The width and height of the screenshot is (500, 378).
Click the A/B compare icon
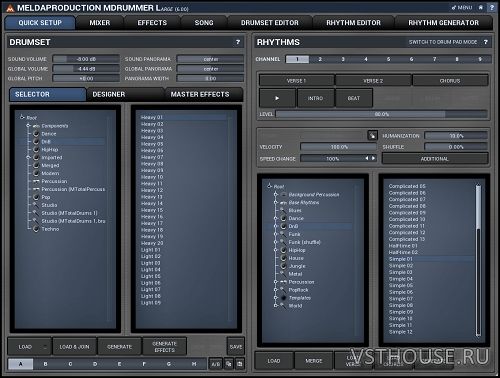215,364
